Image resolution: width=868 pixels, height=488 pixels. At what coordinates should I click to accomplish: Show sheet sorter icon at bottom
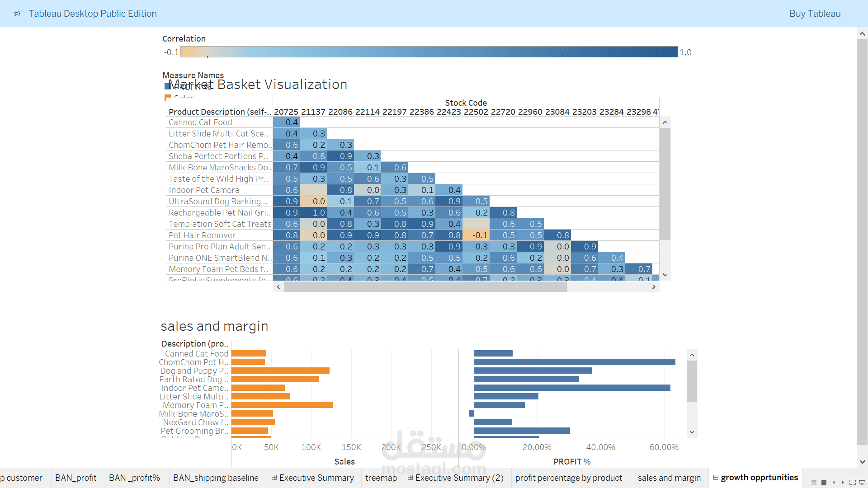tap(824, 482)
